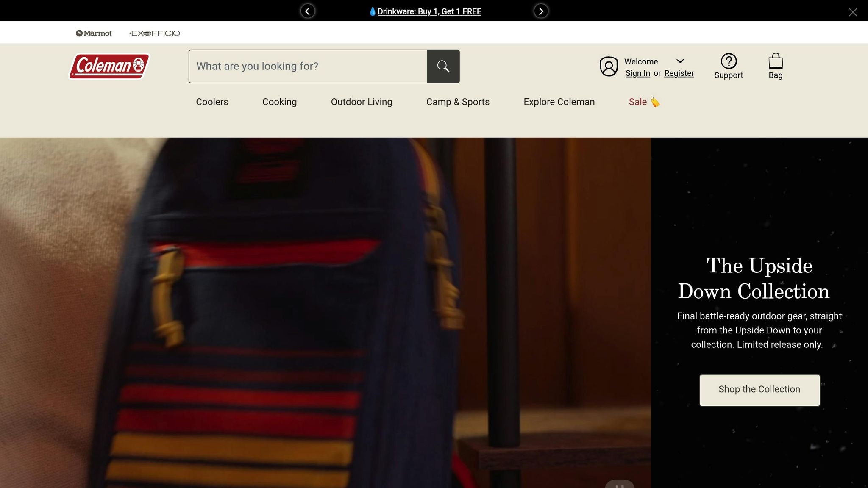Visit the Marmot brand logo
The image size is (868, 488).
pos(94,33)
